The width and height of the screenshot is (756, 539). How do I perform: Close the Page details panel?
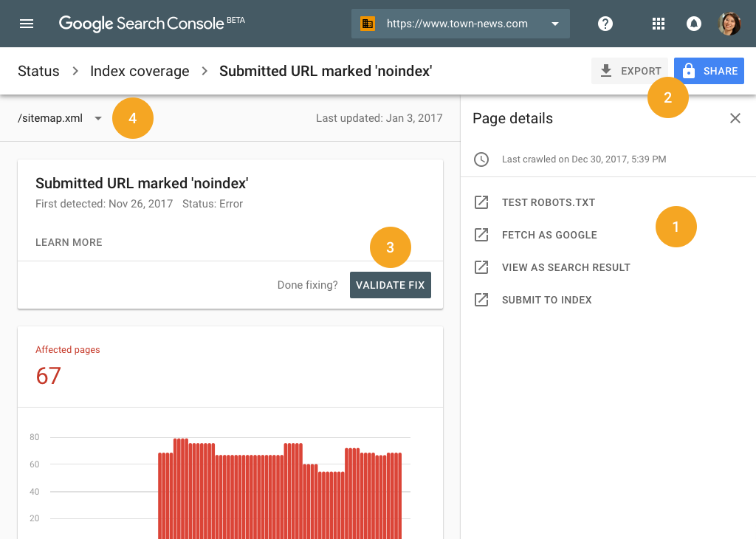pos(735,118)
